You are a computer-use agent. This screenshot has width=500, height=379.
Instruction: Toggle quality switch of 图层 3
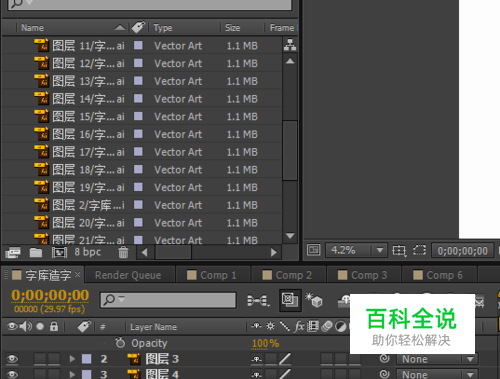(285, 359)
